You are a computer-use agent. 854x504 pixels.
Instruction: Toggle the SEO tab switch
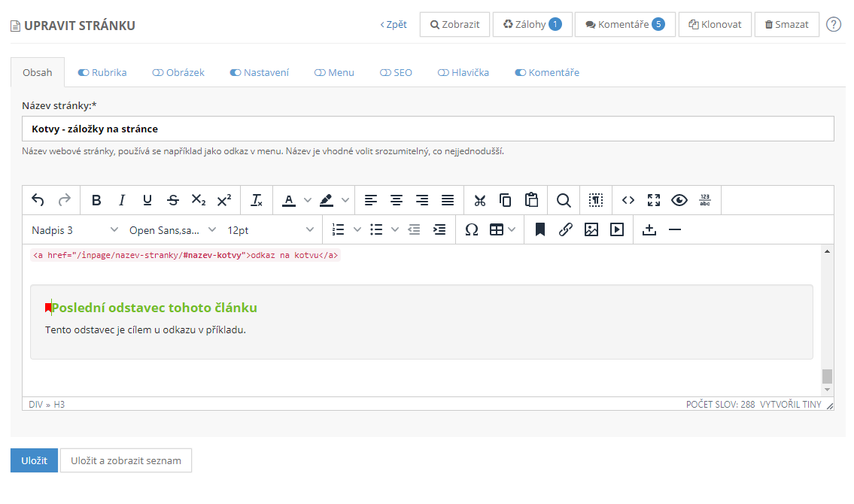(385, 73)
